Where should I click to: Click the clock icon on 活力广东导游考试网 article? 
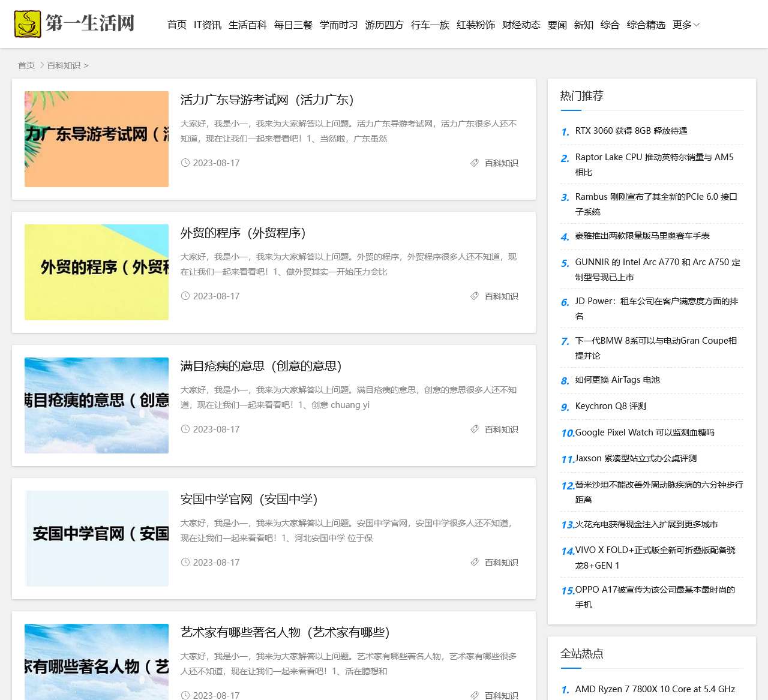185,163
